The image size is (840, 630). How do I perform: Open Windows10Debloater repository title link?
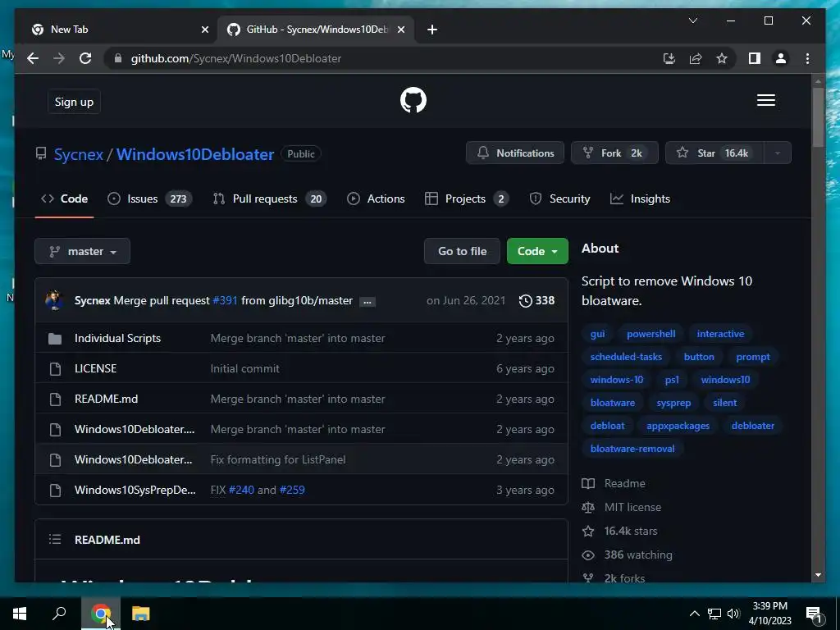195,154
